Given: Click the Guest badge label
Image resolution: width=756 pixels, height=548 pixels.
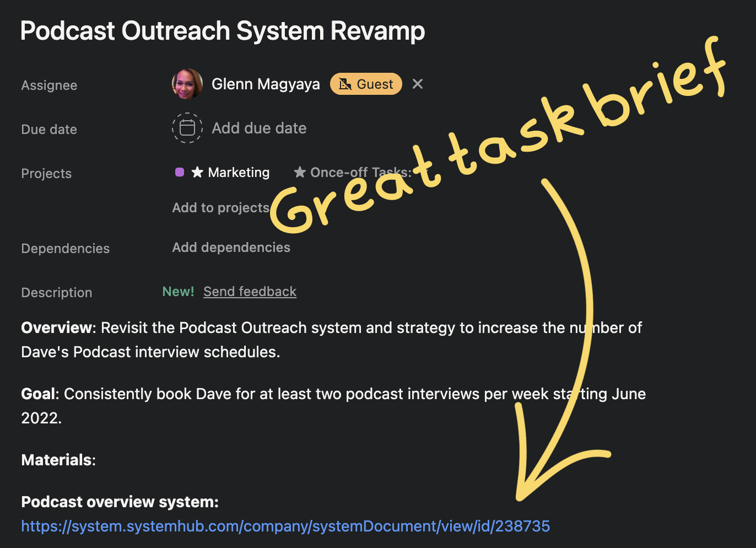Looking at the screenshot, I should pyautogui.click(x=375, y=84).
